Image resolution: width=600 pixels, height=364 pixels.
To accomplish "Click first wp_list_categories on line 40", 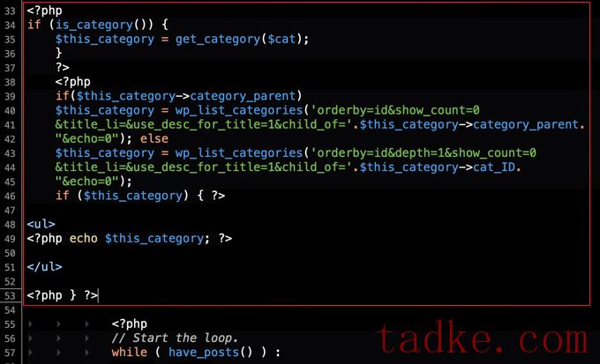I will 239,111.
